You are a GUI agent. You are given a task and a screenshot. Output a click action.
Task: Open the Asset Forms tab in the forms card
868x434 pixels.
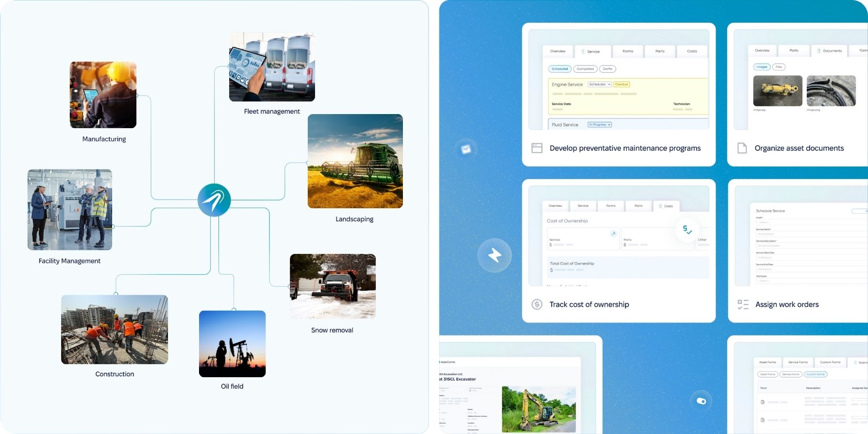click(x=768, y=362)
